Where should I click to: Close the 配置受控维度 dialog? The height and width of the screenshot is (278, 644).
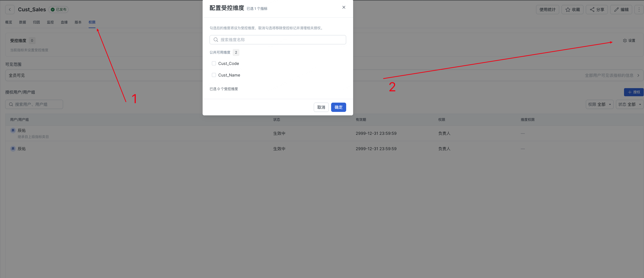[344, 7]
